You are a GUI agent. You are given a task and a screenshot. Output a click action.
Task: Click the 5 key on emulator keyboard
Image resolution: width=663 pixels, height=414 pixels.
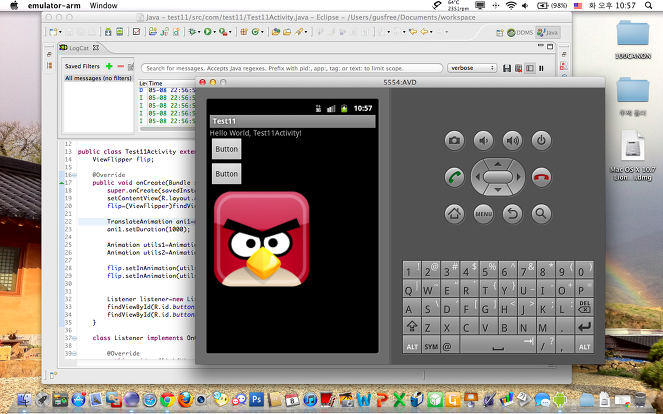[488, 269]
